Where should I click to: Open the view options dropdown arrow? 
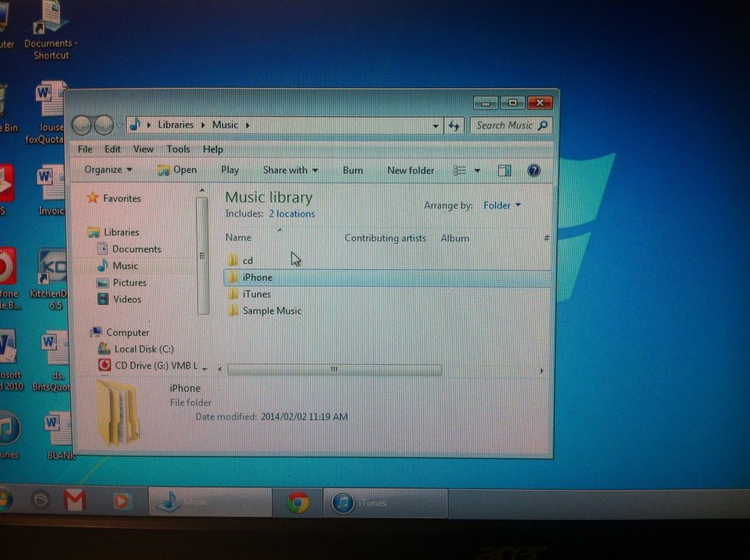pos(477,171)
